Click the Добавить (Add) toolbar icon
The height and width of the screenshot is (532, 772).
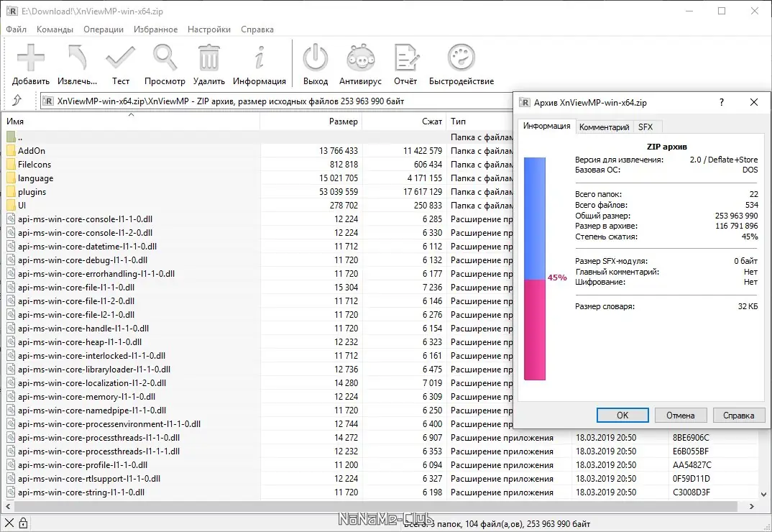point(30,58)
